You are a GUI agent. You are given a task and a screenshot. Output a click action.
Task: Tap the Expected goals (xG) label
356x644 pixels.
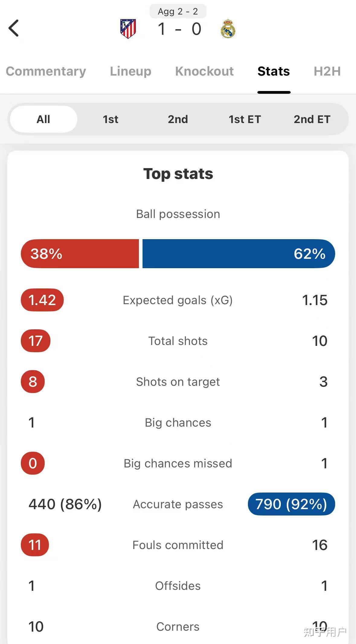178,300
